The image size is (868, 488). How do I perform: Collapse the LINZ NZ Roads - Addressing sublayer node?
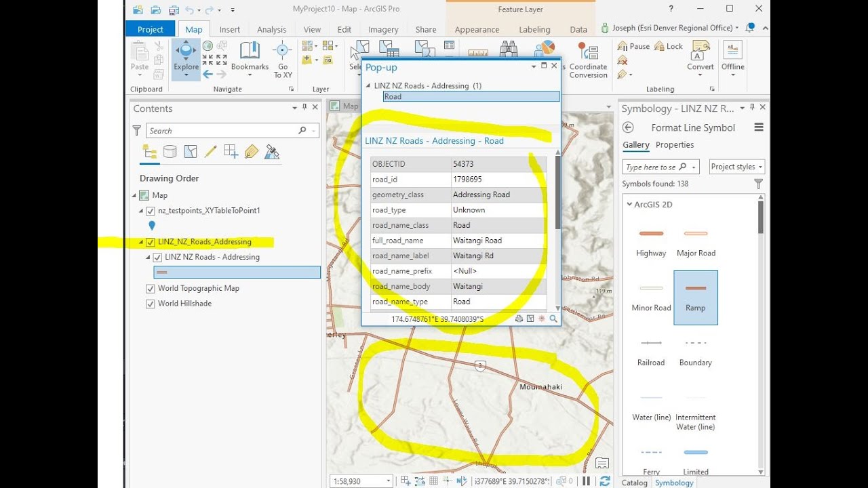[149, 258]
